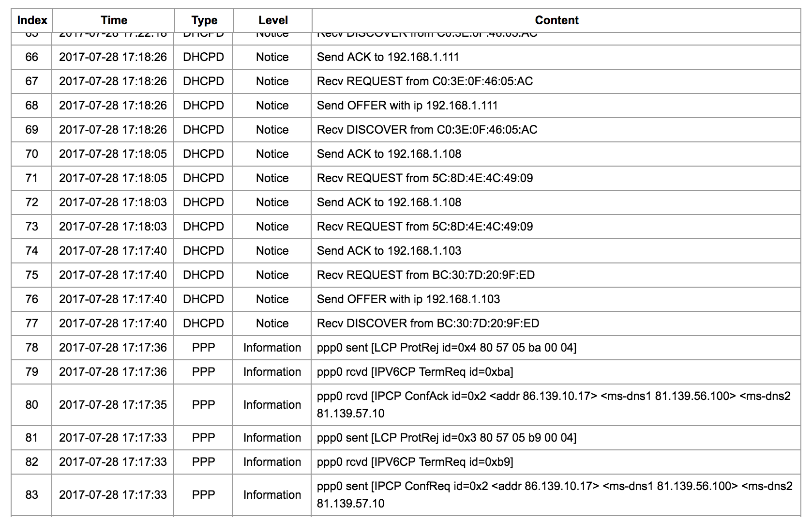Viewport: 812px width, 523px height.
Task: Click index number 67 in the table
Action: [32, 81]
